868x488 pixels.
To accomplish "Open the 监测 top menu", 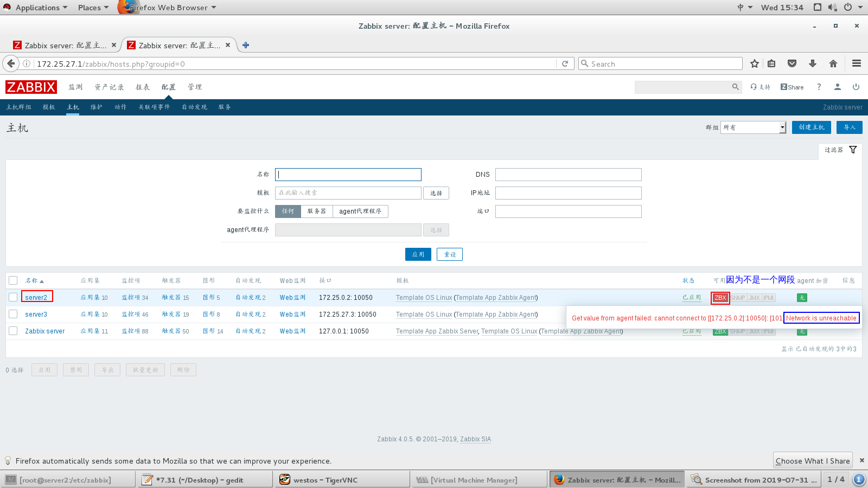I will tap(75, 87).
